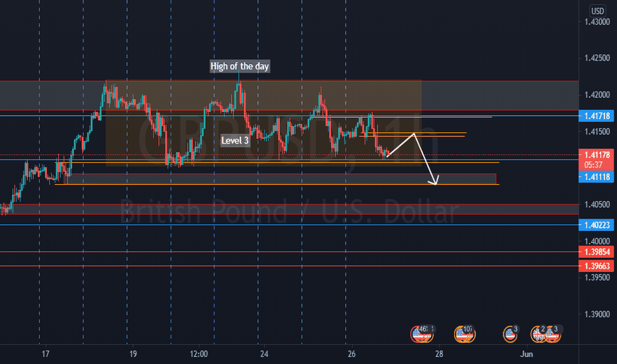Click the 12:00 label on time axis
617x364 pixels.
tap(199, 354)
